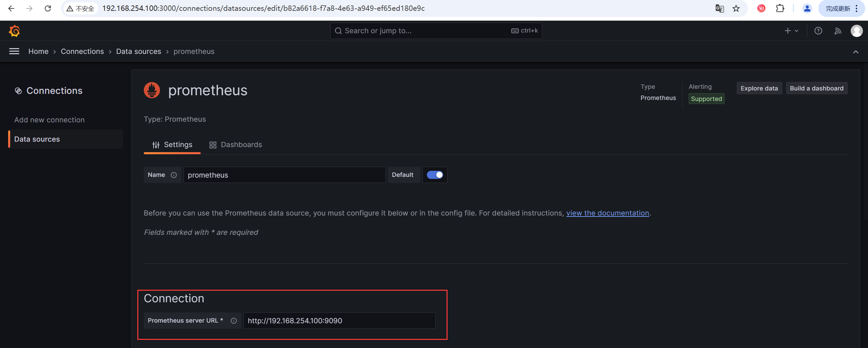Click the Grafana logo icon

point(14,31)
